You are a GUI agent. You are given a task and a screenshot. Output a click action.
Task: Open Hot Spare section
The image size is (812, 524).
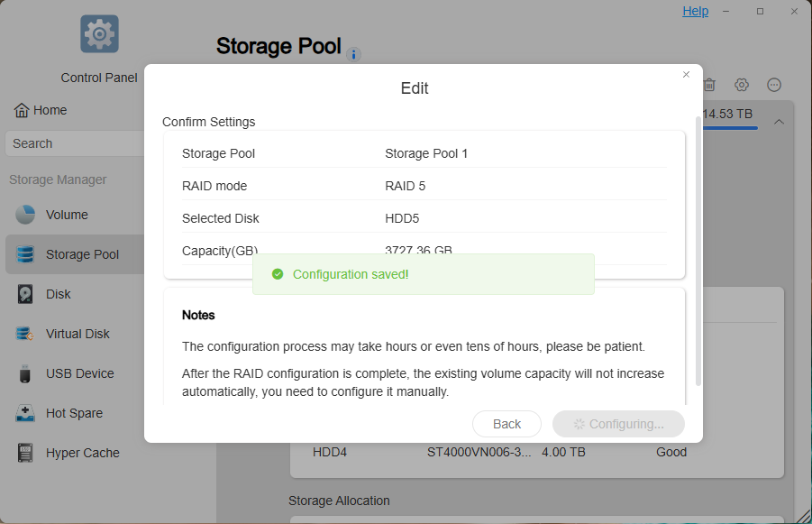[x=74, y=413]
